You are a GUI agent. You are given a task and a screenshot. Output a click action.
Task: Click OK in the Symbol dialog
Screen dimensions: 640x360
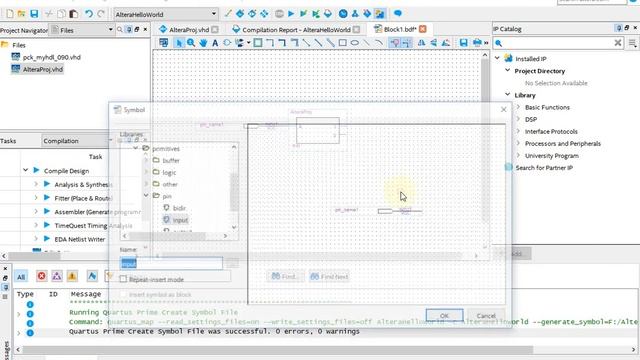click(444, 316)
